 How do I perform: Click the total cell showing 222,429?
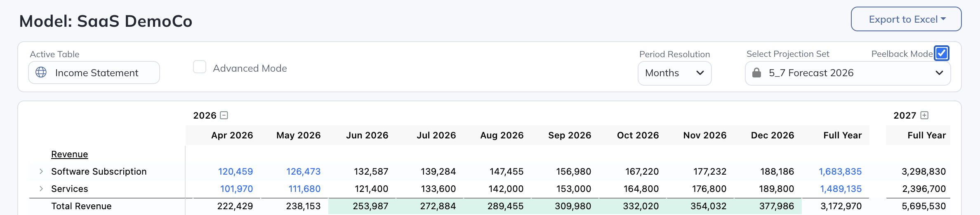235,206
